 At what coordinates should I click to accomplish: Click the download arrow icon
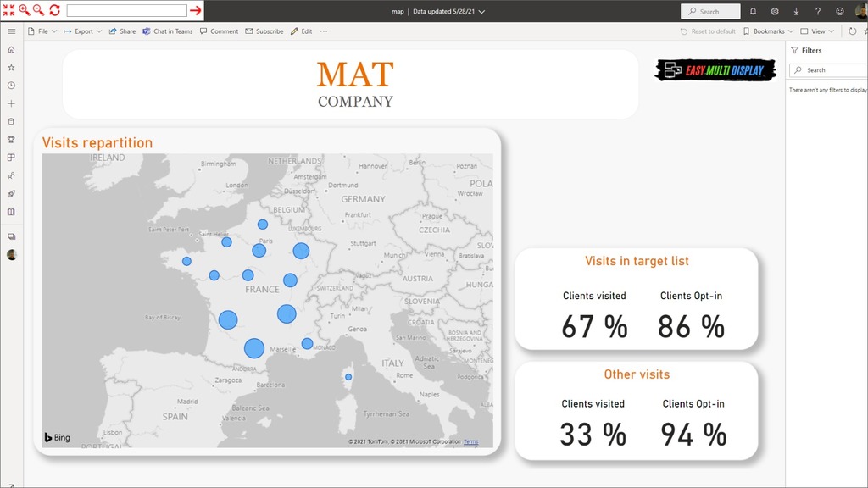pos(796,11)
